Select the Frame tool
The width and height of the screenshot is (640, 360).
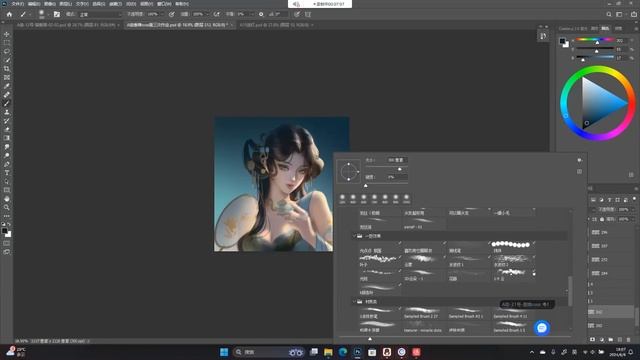click(7, 77)
